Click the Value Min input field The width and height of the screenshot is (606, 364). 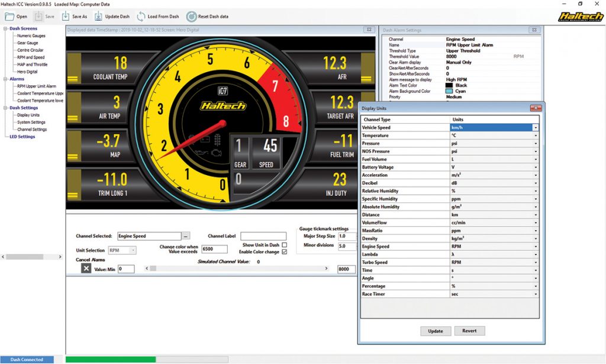[x=127, y=269]
